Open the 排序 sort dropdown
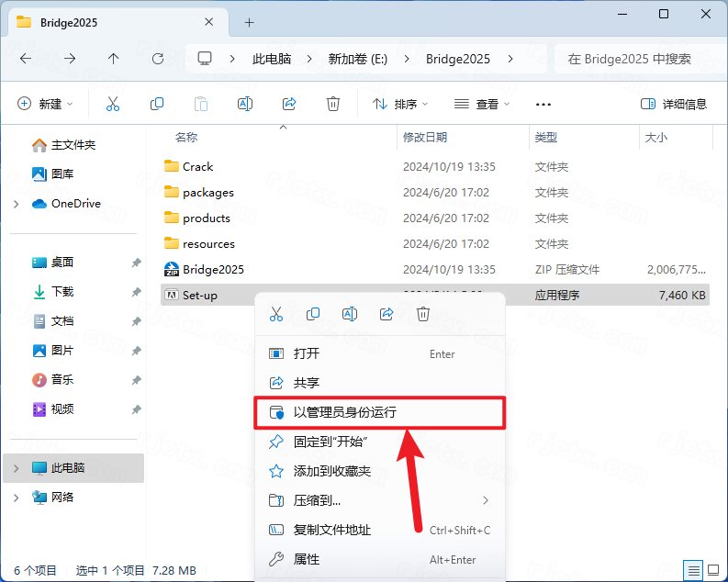The height and width of the screenshot is (582, 728). pyautogui.click(x=400, y=105)
